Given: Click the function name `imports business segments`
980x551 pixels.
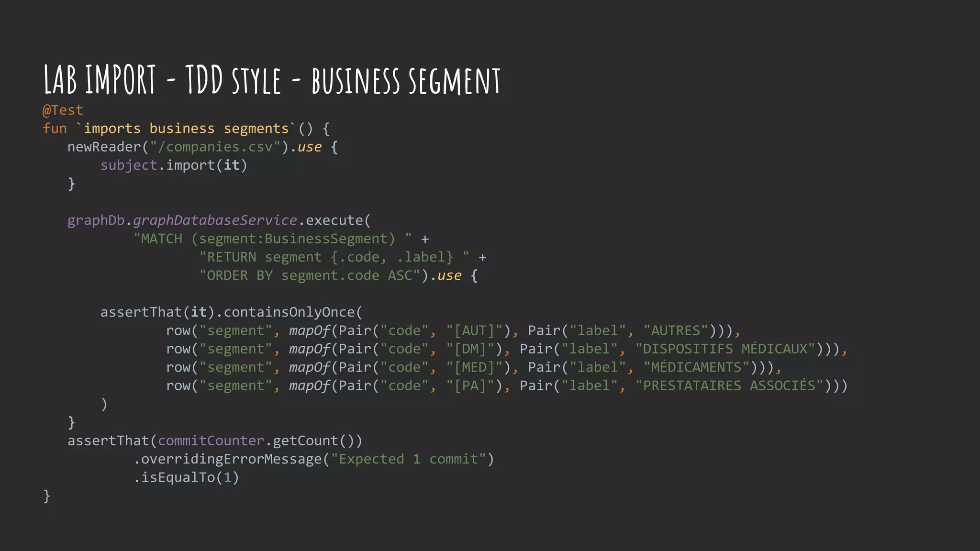Looking at the screenshot, I should (x=186, y=129).
